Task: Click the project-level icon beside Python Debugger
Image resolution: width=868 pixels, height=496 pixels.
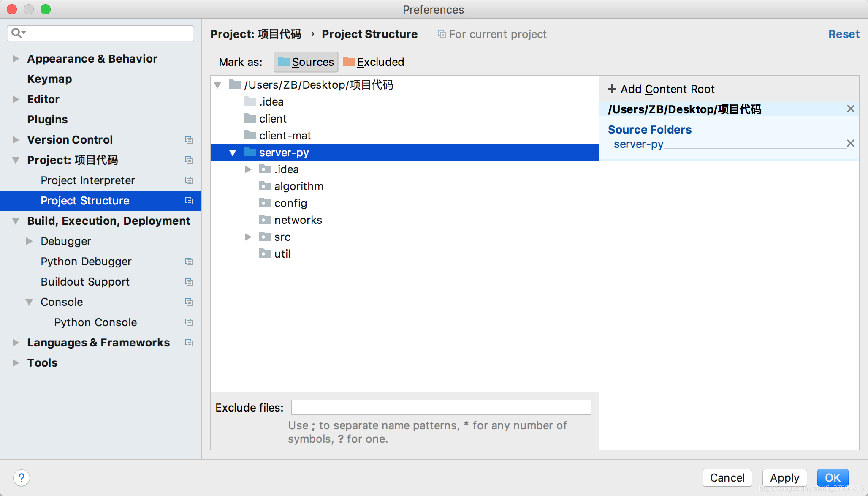Action: click(189, 262)
